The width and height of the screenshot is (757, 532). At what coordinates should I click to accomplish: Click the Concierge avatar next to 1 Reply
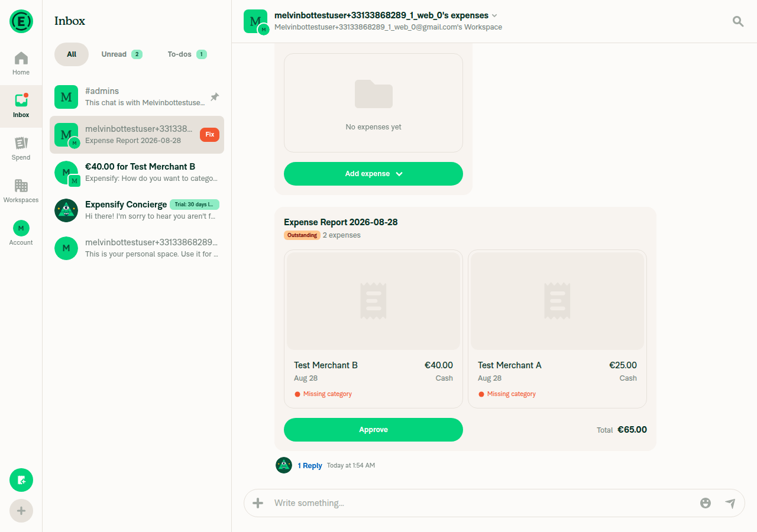(284, 465)
